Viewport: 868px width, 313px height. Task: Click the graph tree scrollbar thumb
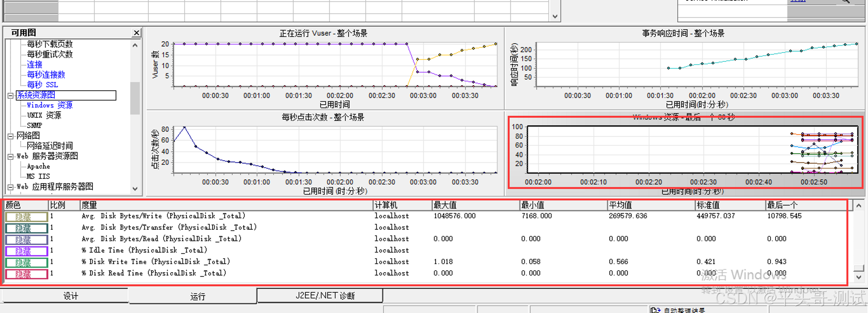(x=135, y=98)
